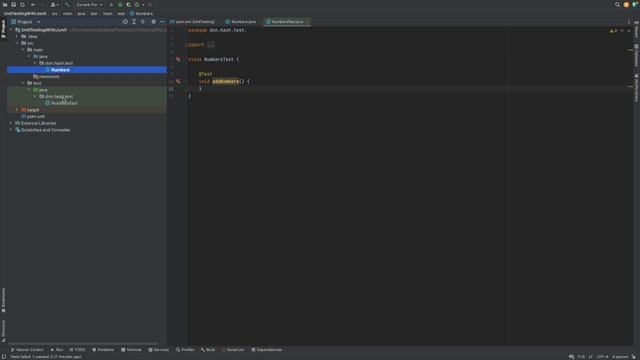Click the run gutter icon beside class NumbersTest
This screenshot has width=640, height=360.
(178, 59)
